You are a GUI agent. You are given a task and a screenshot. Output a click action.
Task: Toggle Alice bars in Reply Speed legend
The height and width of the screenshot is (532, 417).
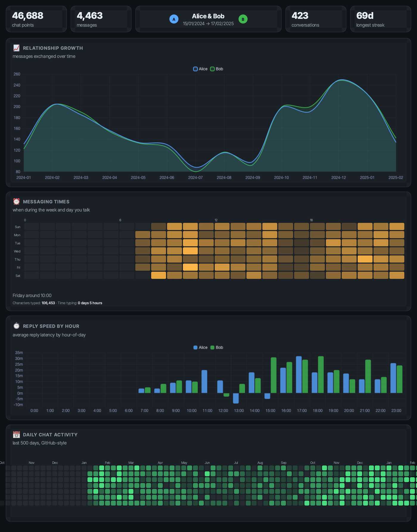click(200, 348)
